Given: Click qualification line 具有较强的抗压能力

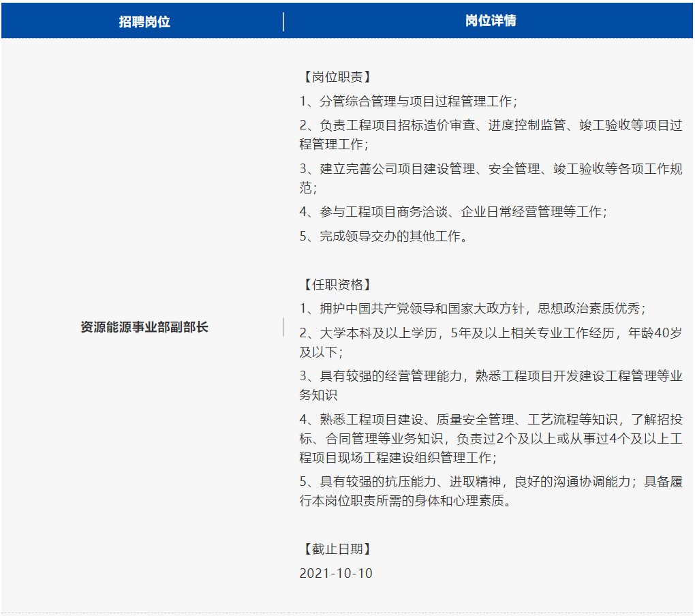Looking at the screenshot, I should tap(491, 491).
